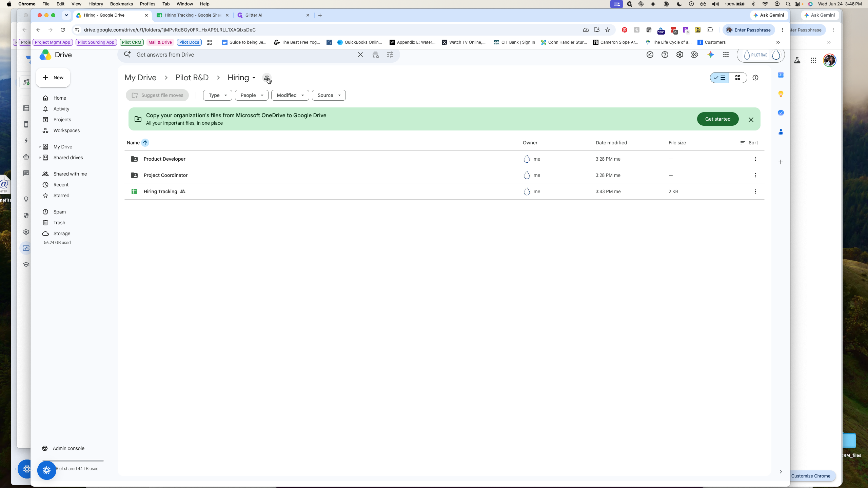Image resolution: width=868 pixels, height=488 pixels.
Task: Expand the Hiring folder breadcrumb menu
Action: click(x=254, y=78)
